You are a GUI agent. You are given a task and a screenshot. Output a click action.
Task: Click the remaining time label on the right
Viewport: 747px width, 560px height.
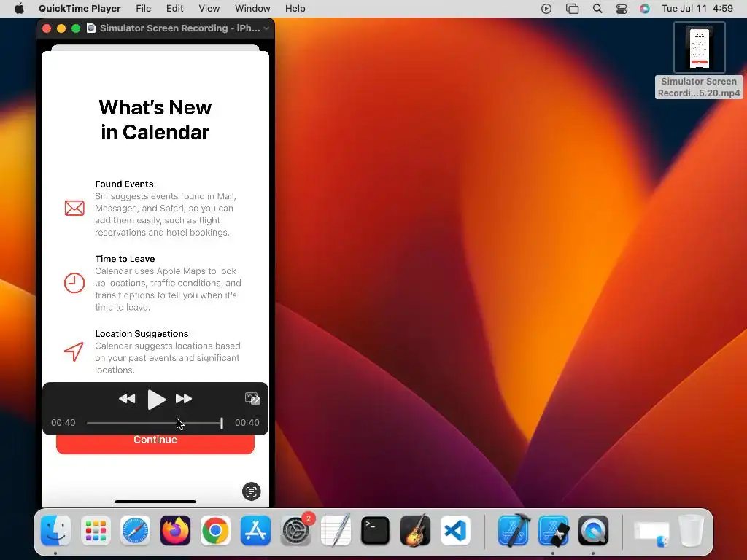click(x=247, y=423)
